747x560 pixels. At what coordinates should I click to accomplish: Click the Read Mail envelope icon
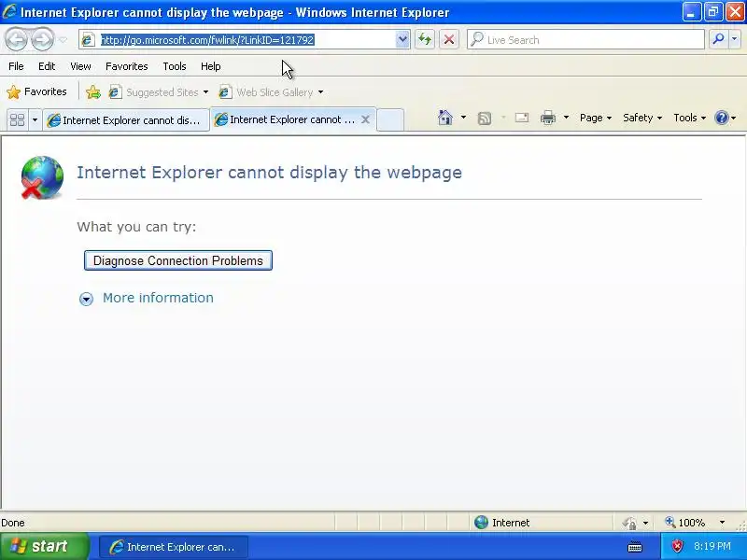522,118
